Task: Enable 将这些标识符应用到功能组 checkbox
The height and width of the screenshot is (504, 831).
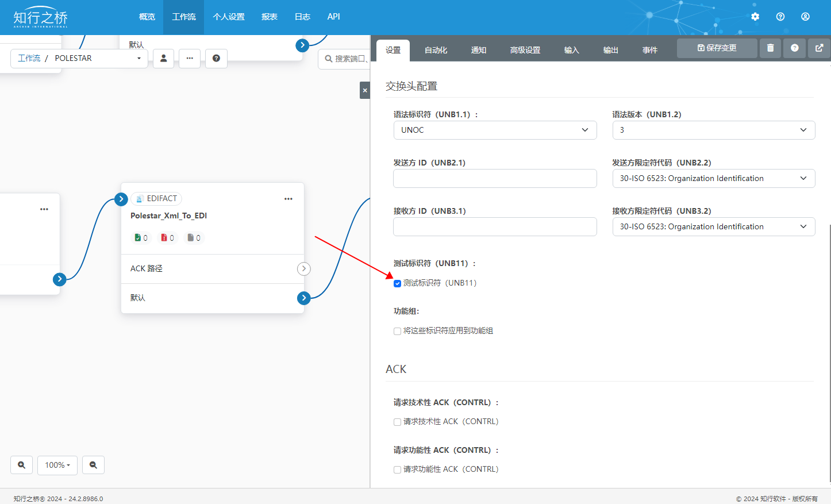Action: (x=397, y=331)
